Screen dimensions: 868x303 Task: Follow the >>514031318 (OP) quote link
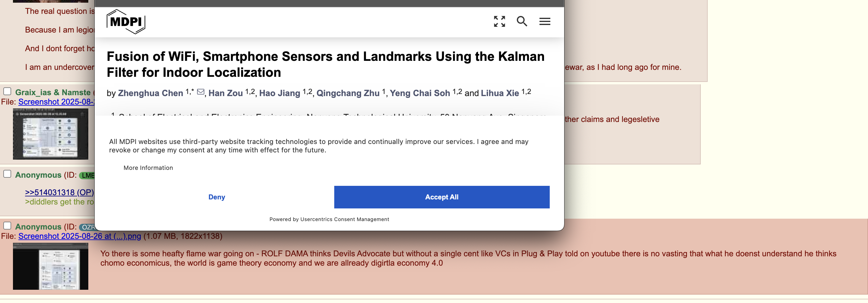(x=59, y=192)
